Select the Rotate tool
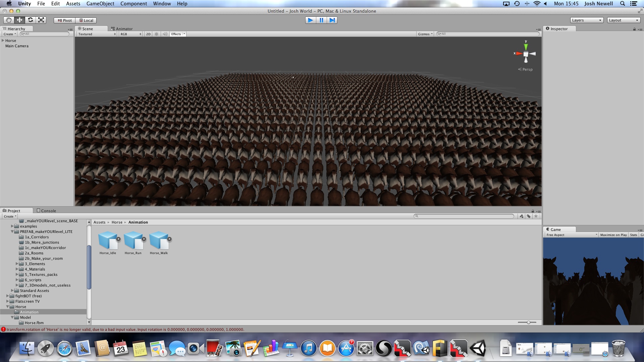This screenshot has height=362, width=644. point(30,20)
